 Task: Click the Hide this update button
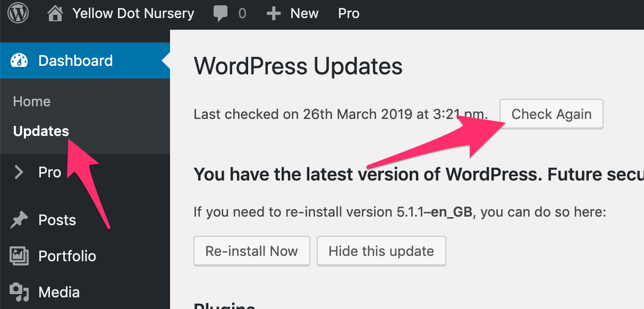(381, 251)
